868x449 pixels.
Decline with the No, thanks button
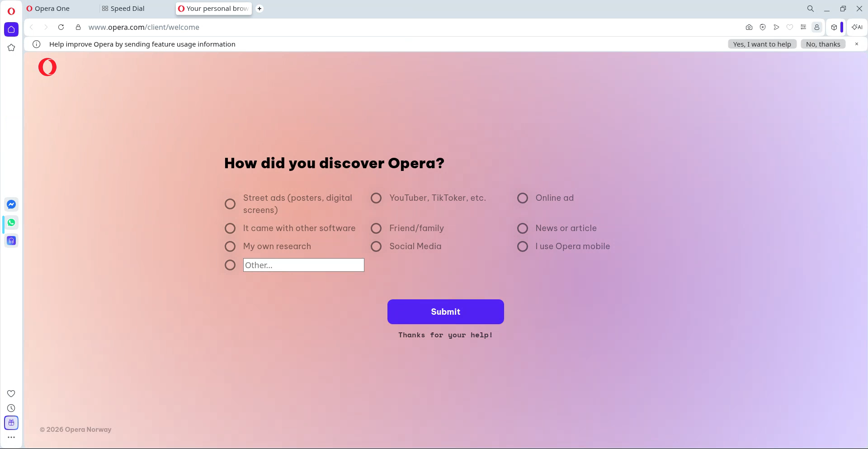click(823, 44)
